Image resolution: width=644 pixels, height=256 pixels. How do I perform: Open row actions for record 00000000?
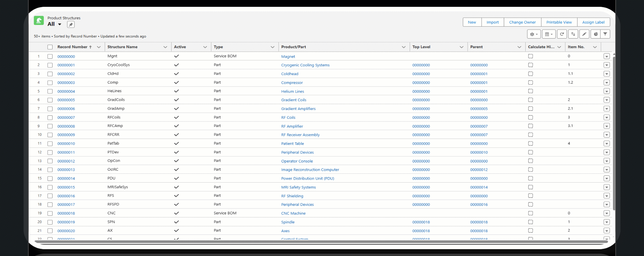pyautogui.click(x=606, y=56)
